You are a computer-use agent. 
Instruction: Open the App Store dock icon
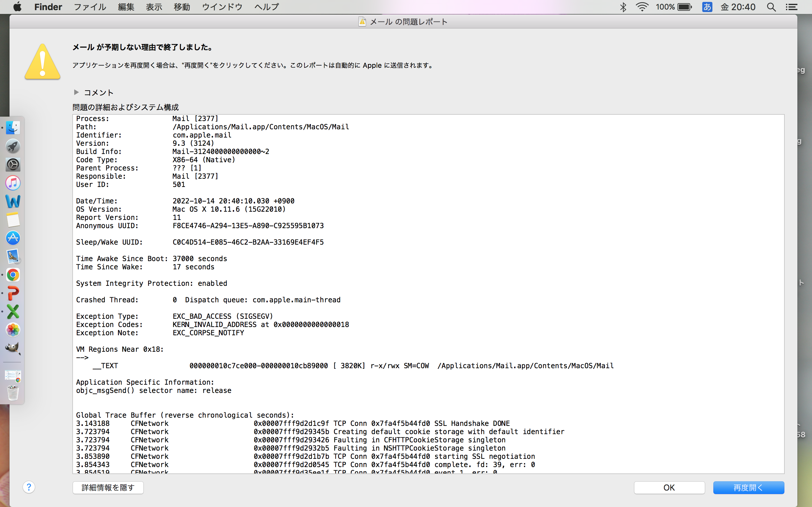coord(13,238)
